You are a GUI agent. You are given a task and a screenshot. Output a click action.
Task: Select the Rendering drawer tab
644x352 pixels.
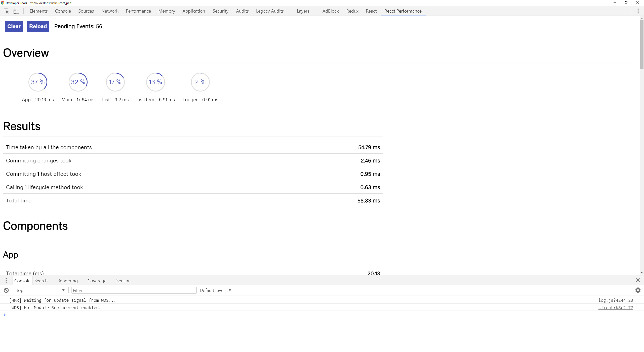67,281
